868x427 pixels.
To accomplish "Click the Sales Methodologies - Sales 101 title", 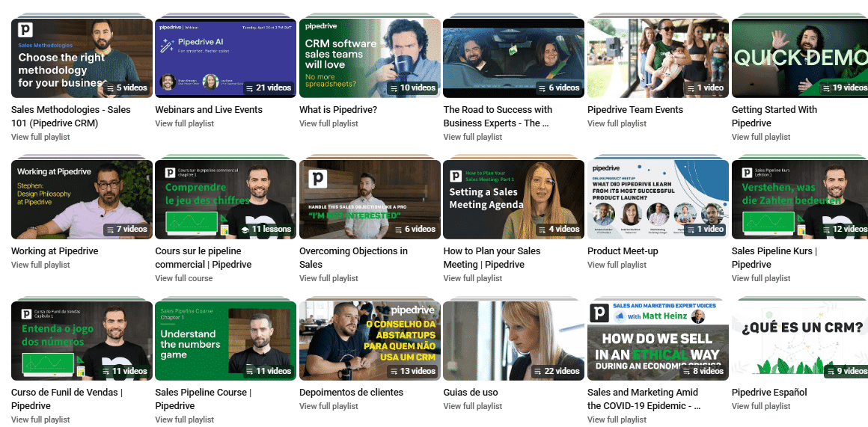I will 71,116.
